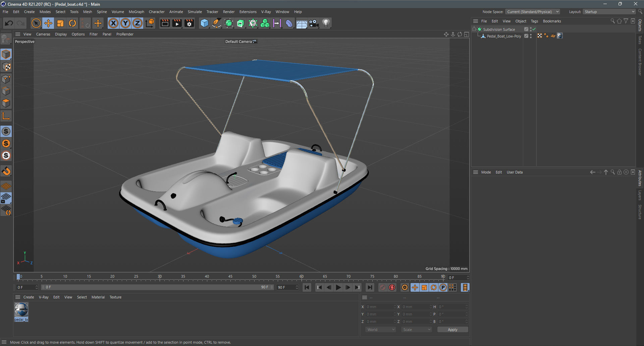Open the Node Space dropdown
644x346 pixels.
[533, 12]
